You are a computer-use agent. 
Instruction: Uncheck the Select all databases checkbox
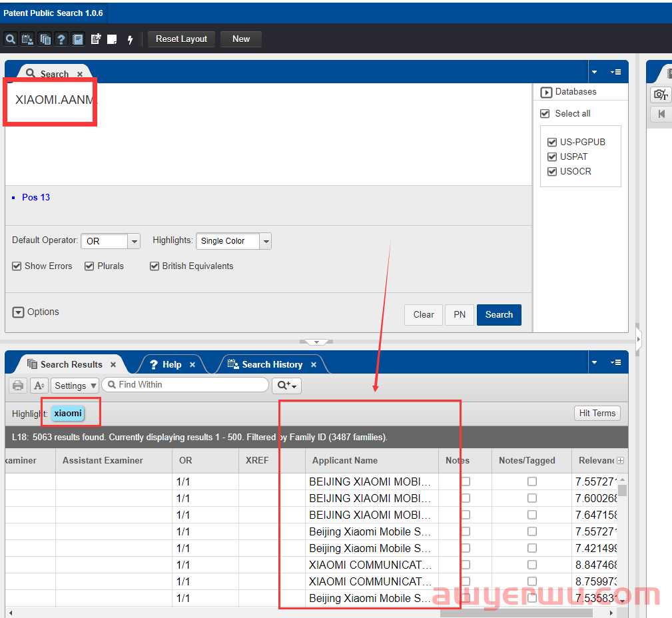pyautogui.click(x=545, y=114)
